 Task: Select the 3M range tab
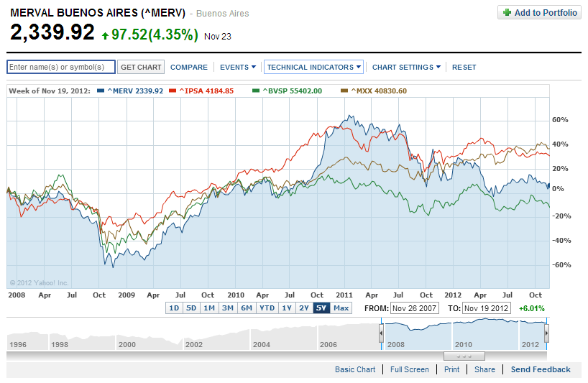point(228,308)
